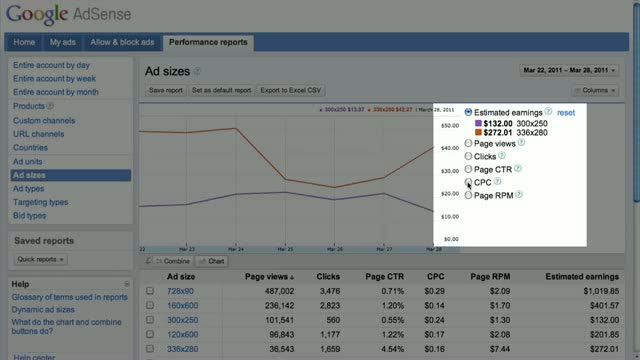Click Save report button
The height and width of the screenshot is (360, 640).
click(166, 90)
